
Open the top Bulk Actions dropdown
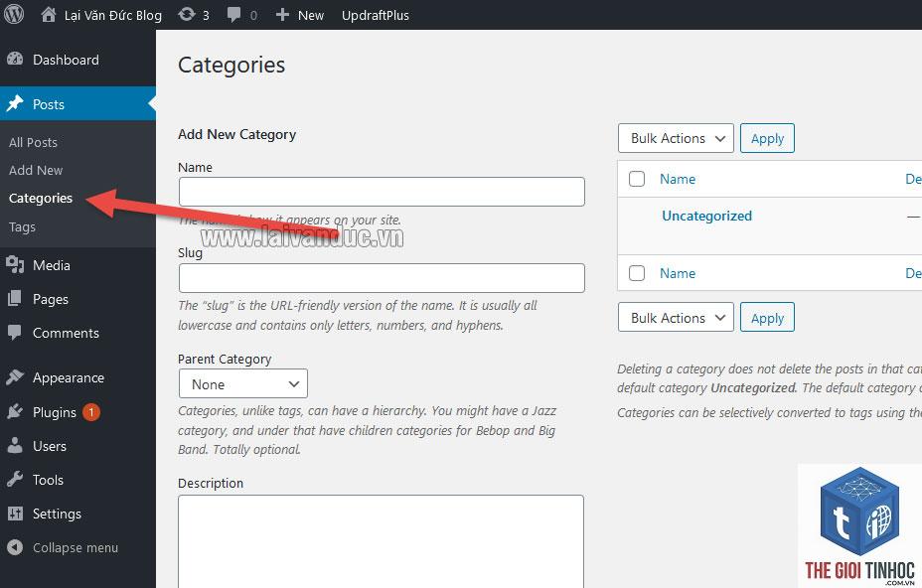click(x=676, y=138)
